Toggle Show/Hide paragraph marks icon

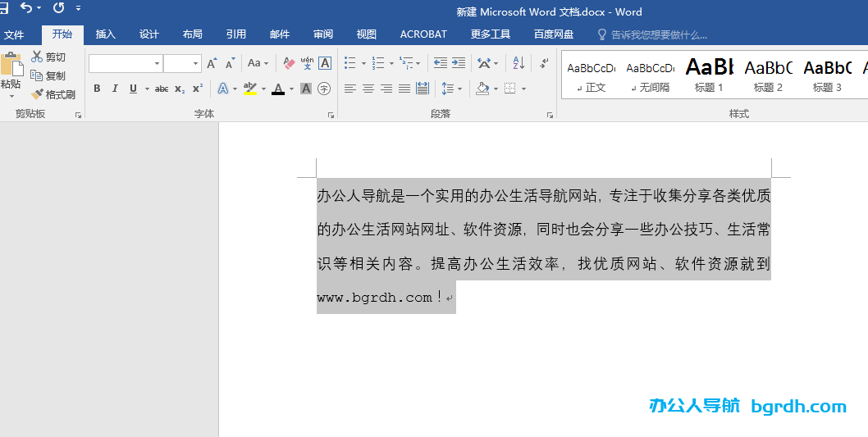tap(544, 63)
